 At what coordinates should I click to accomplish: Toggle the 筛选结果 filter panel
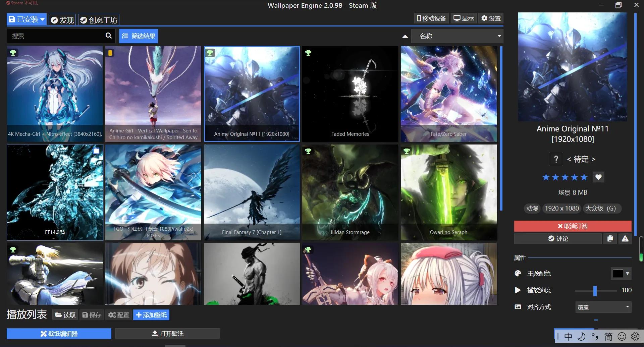click(139, 36)
